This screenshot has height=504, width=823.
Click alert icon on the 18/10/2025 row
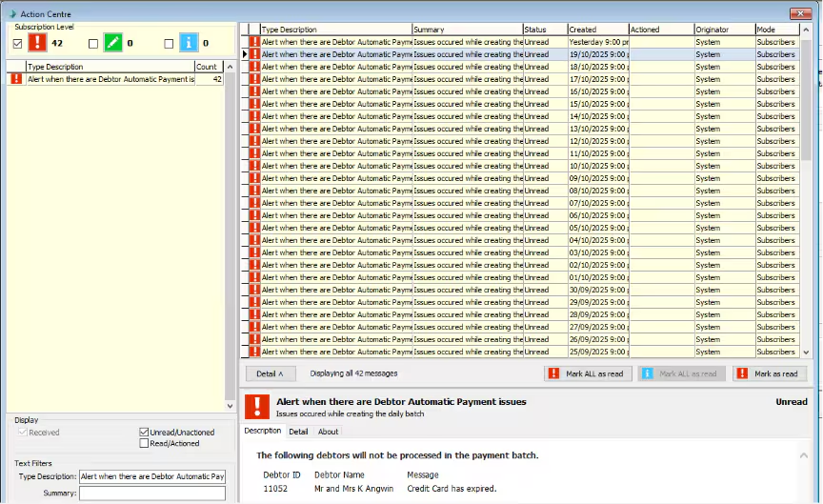pyautogui.click(x=254, y=67)
